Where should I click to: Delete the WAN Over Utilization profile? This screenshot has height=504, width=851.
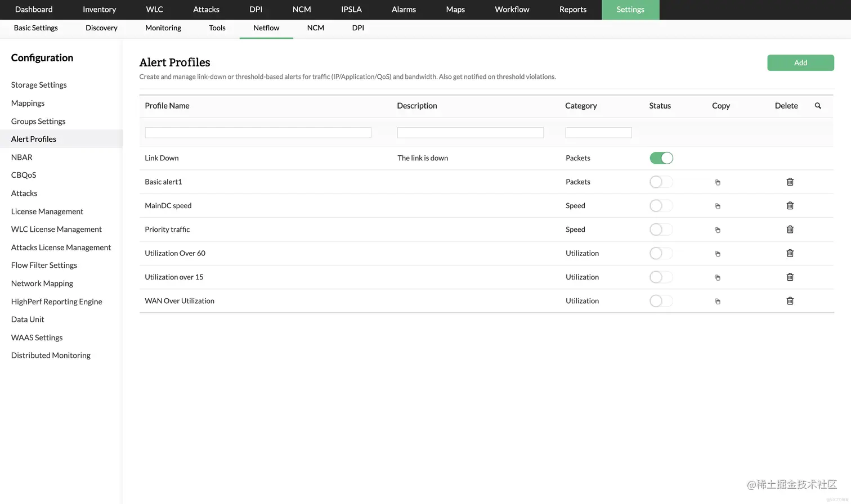790,301
